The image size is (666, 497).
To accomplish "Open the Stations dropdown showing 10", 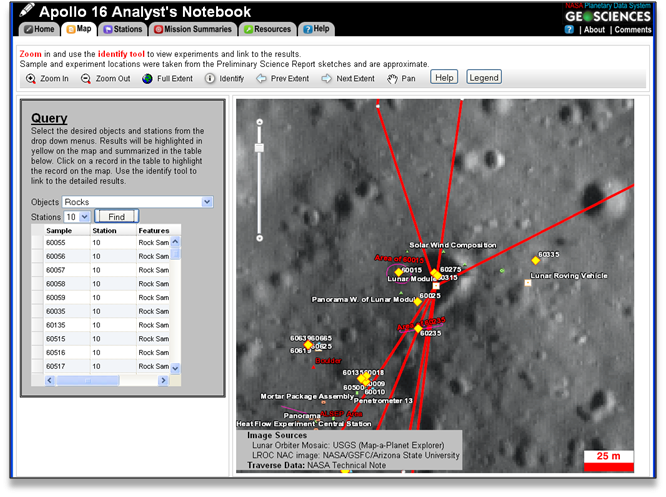I will point(77,217).
